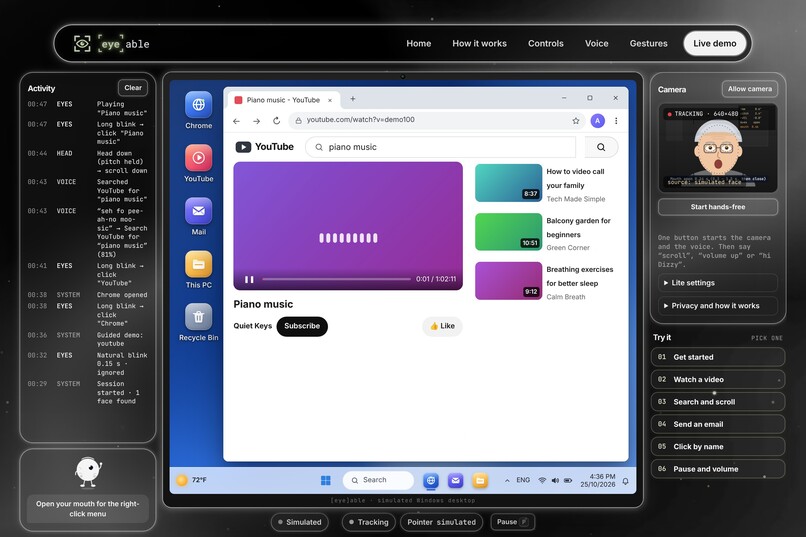Like the Piano music video
Screen dimensions: 806x537
click(x=442, y=326)
